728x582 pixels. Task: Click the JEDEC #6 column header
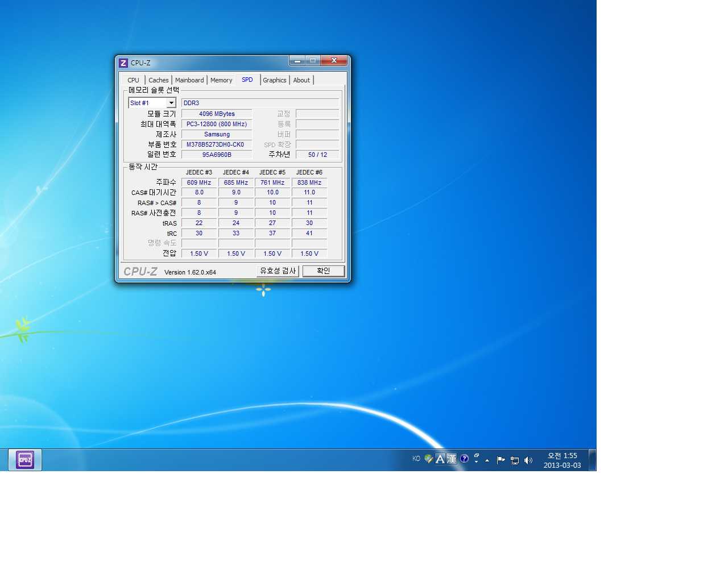309,172
